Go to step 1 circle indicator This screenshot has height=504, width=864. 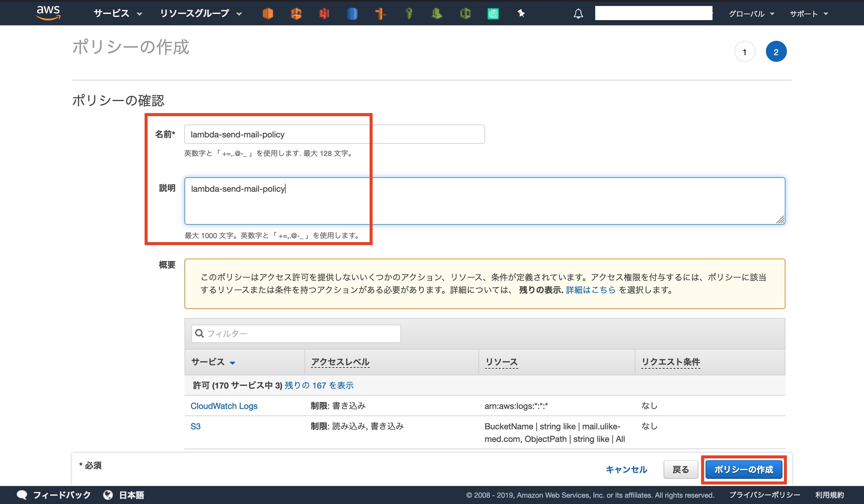coord(744,52)
